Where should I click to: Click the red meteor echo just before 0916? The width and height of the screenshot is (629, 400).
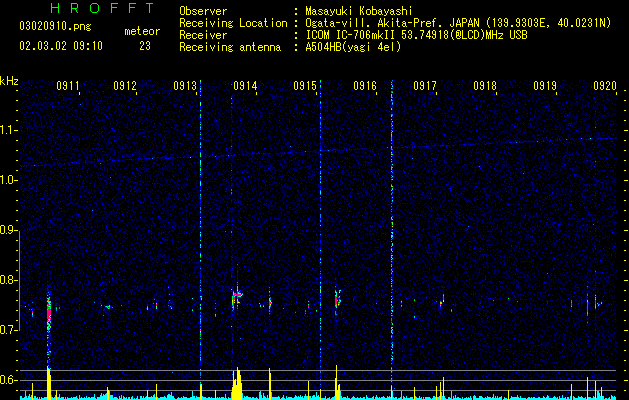pyautogui.click(x=337, y=299)
